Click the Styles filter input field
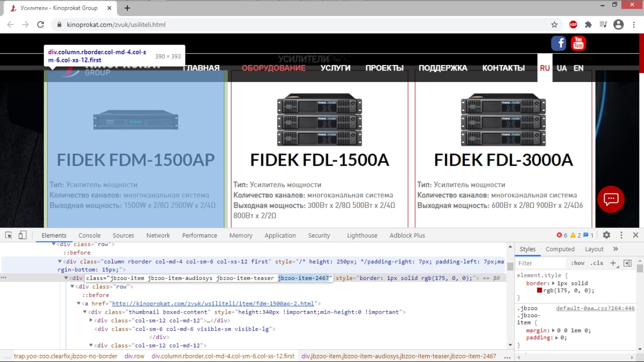The height and width of the screenshot is (362, 644). point(542,263)
